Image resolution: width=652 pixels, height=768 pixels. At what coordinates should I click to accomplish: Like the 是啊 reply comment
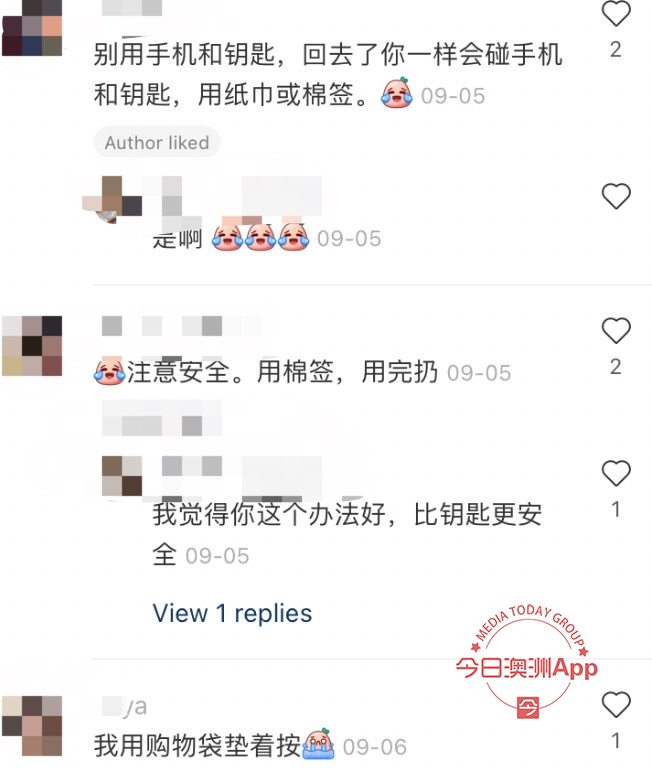pos(616,196)
